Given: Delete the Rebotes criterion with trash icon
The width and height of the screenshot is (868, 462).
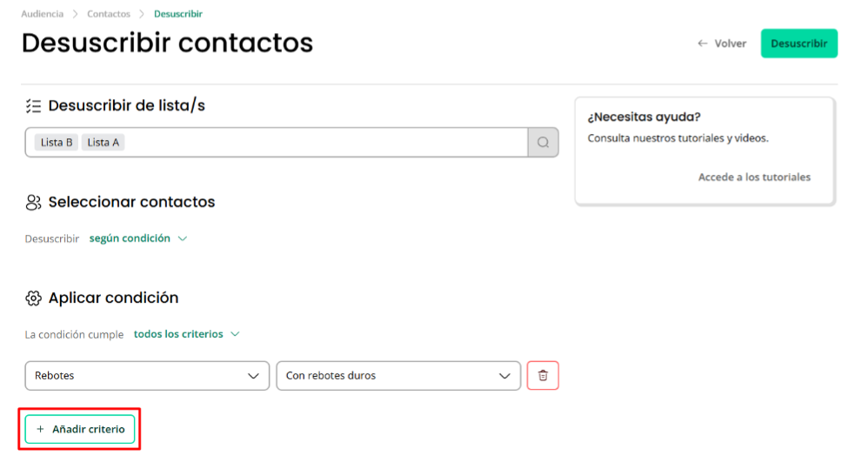Looking at the screenshot, I should (x=543, y=376).
